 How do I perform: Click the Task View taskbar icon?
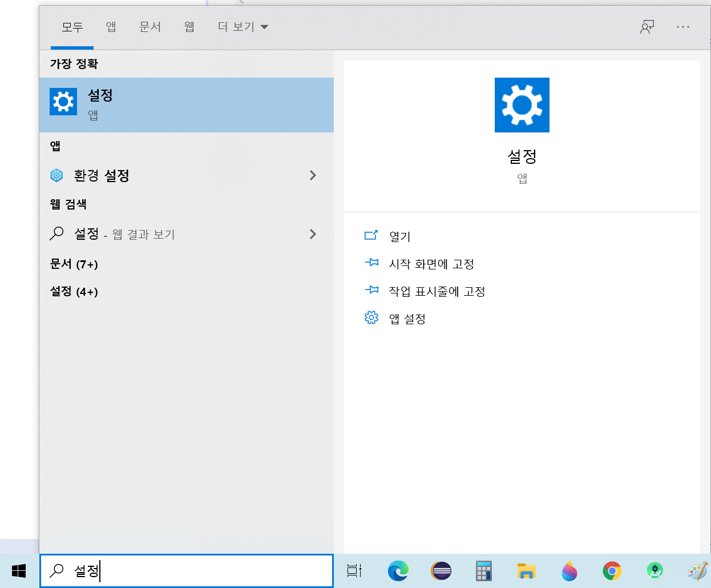pos(354,571)
